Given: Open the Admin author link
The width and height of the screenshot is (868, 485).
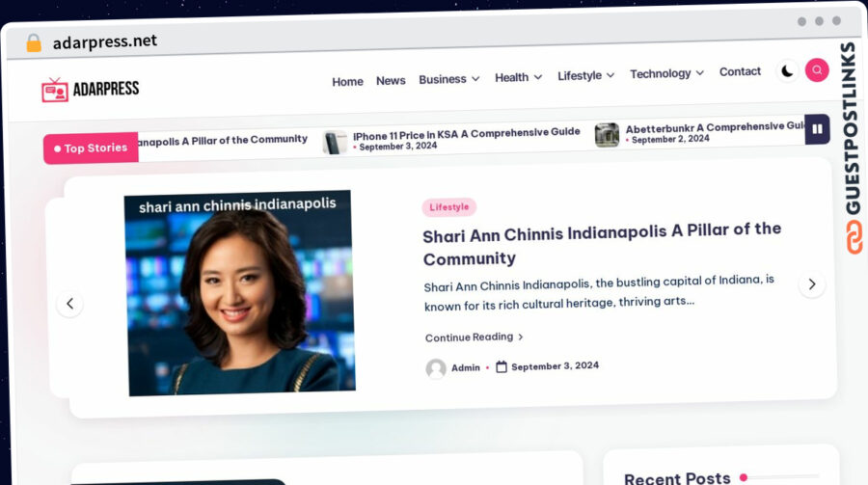Looking at the screenshot, I should (x=466, y=367).
